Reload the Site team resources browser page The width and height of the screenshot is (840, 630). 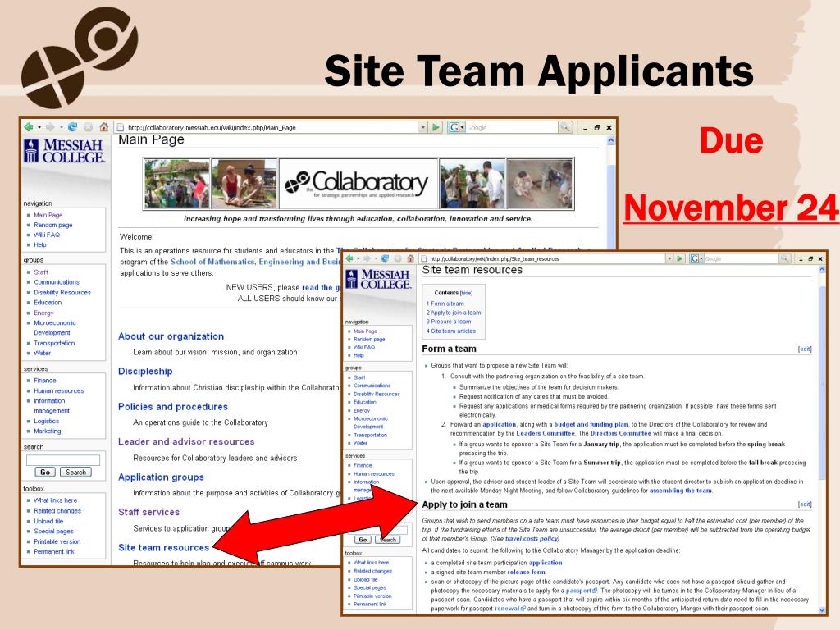click(x=385, y=258)
